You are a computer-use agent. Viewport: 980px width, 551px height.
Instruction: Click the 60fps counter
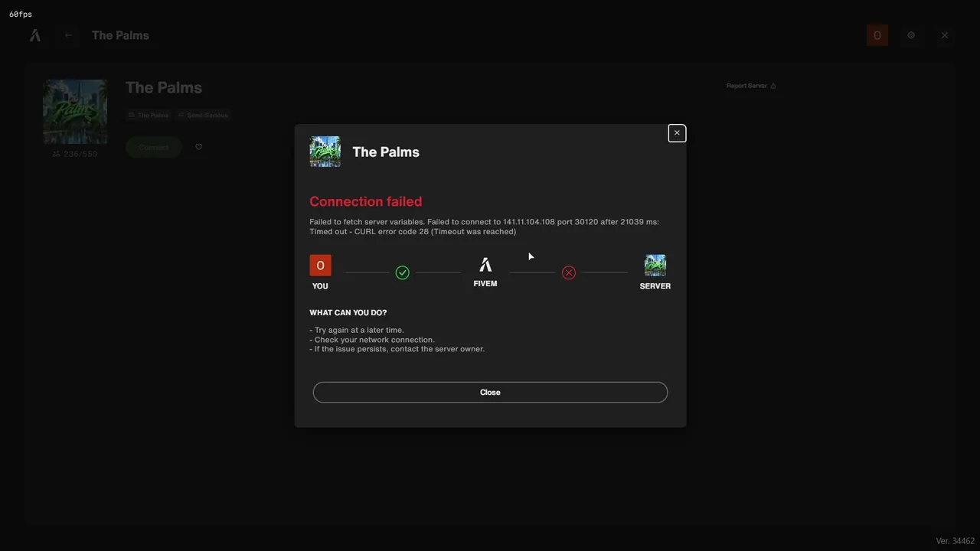(x=21, y=14)
